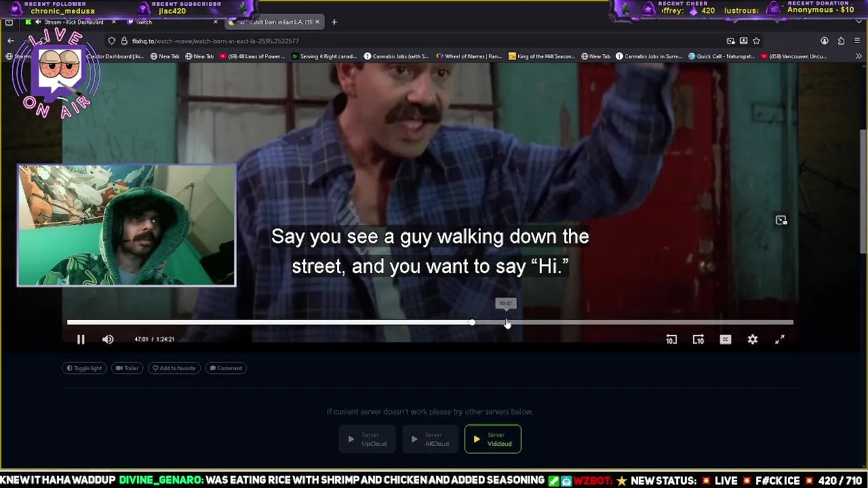Open 48 Laws of Power bookmark
The width and height of the screenshot is (868, 488).
click(x=253, y=57)
